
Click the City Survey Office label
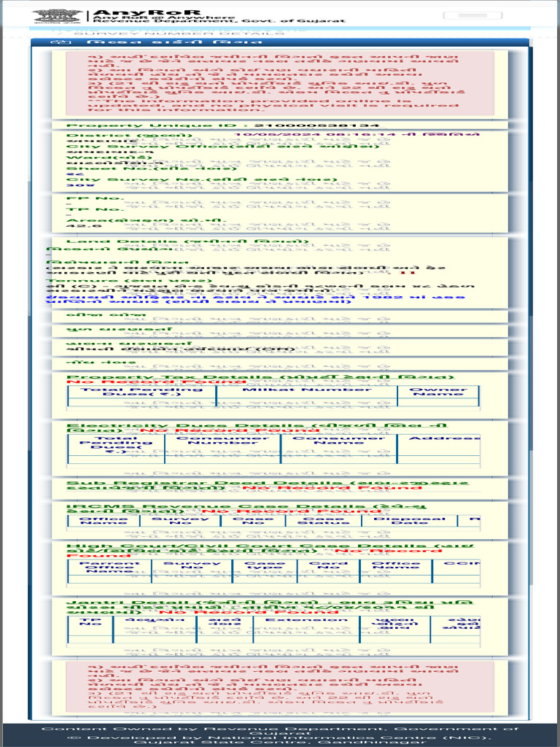223,146
